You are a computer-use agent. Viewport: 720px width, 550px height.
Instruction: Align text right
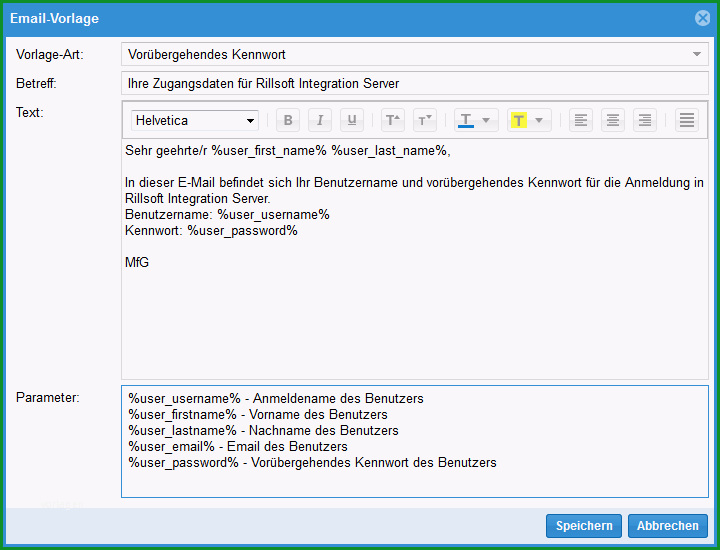[x=645, y=120]
